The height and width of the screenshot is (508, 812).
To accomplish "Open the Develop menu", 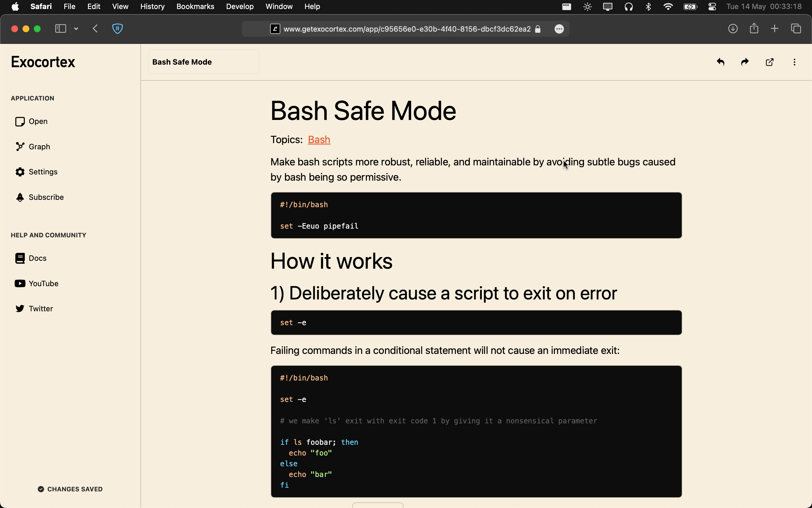I will pyautogui.click(x=240, y=6).
